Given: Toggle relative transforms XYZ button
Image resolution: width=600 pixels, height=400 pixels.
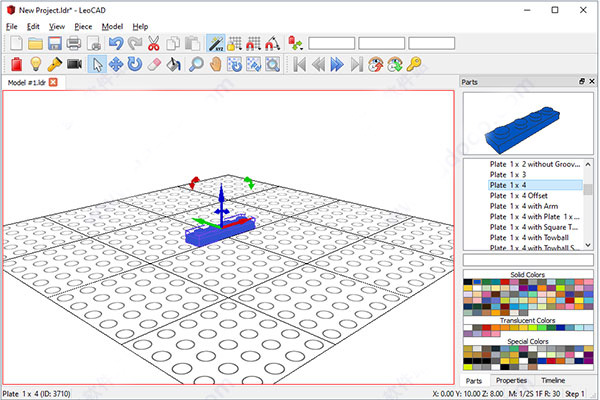Looking at the screenshot, I should click(x=215, y=43).
